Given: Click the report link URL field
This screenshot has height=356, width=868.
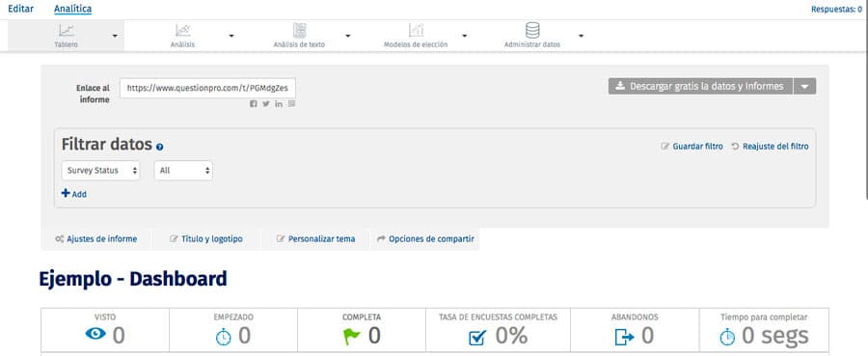Looking at the screenshot, I should [207, 88].
